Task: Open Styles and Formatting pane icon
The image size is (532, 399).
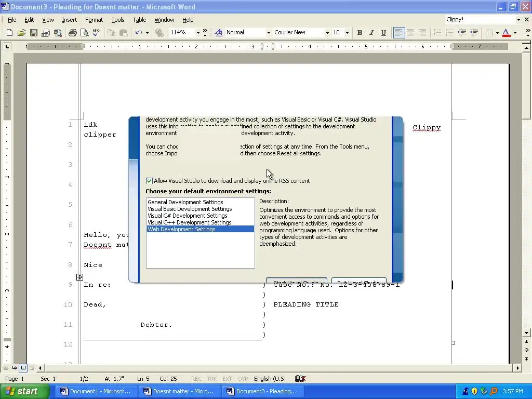Action: tap(219, 33)
